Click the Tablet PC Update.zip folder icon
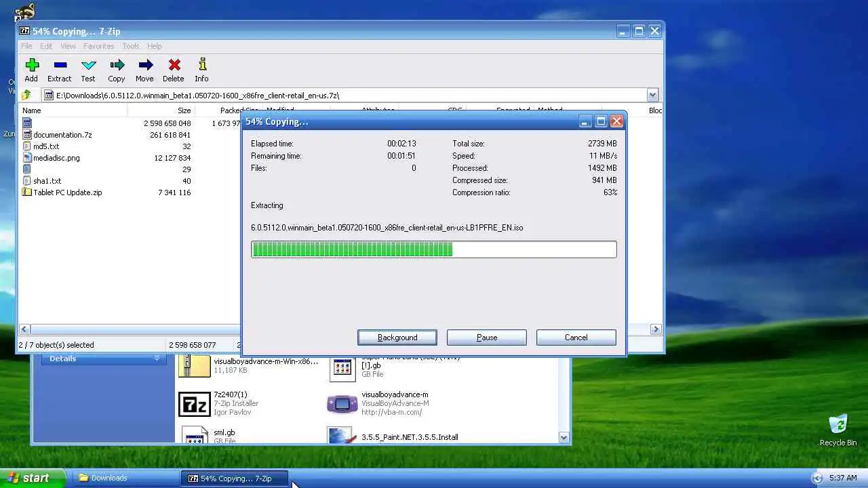868x488 pixels. 27,192
